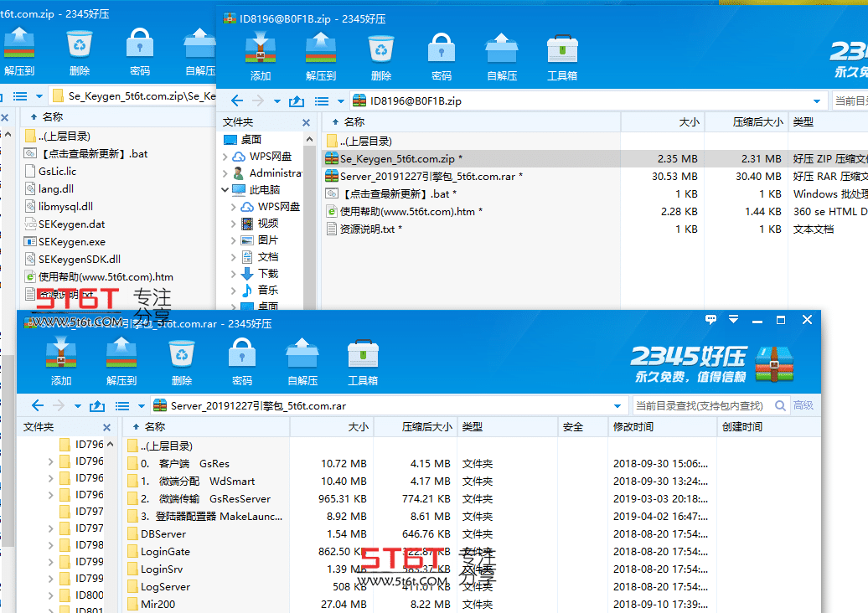Image resolution: width=868 pixels, height=613 pixels.
Task: Sort by 类型 column in ID8196@B0F1B.zip window
Action: (829, 121)
